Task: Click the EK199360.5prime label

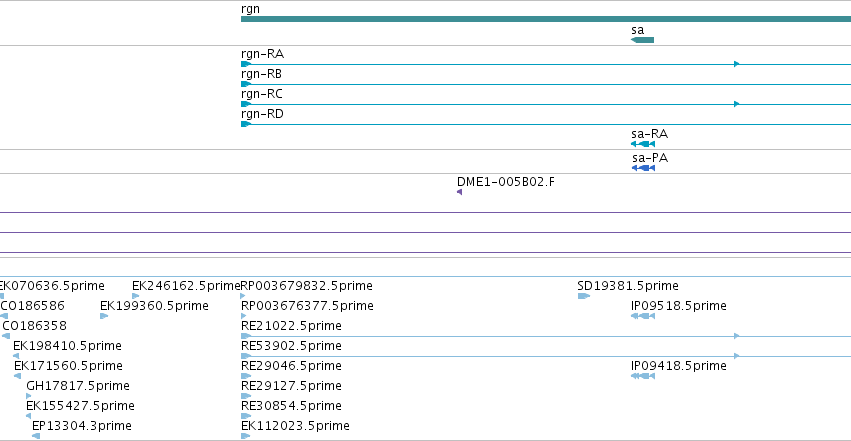Action: click(x=155, y=306)
